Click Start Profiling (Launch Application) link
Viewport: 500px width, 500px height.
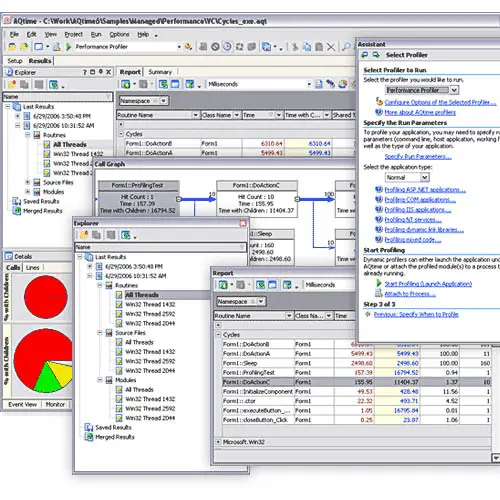pyautogui.click(x=428, y=284)
